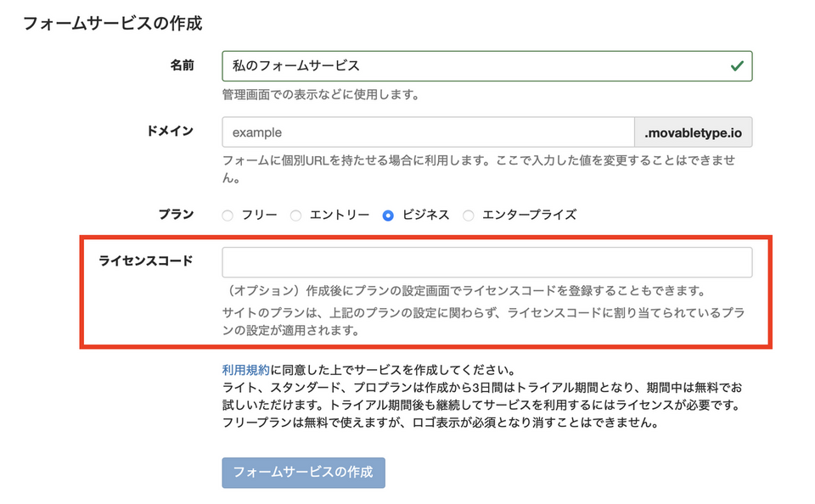815x504 pixels.
Task: Click the green checkmark in the name field
Action: coord(736,65)
